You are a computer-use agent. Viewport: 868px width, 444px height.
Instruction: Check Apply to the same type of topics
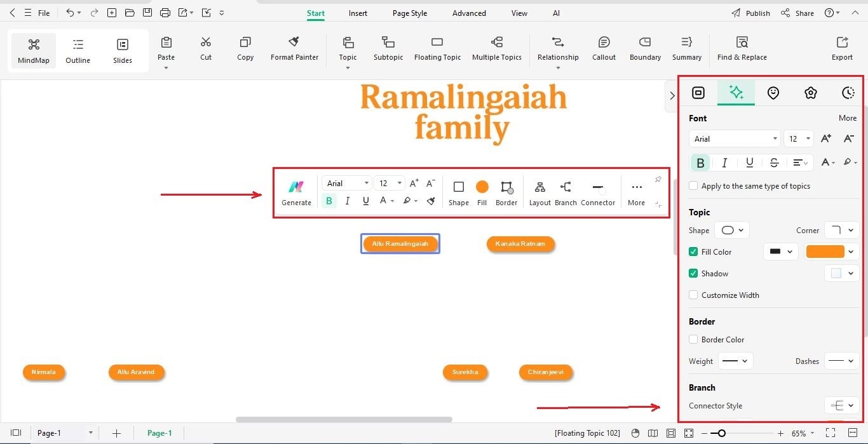(693, 185)
